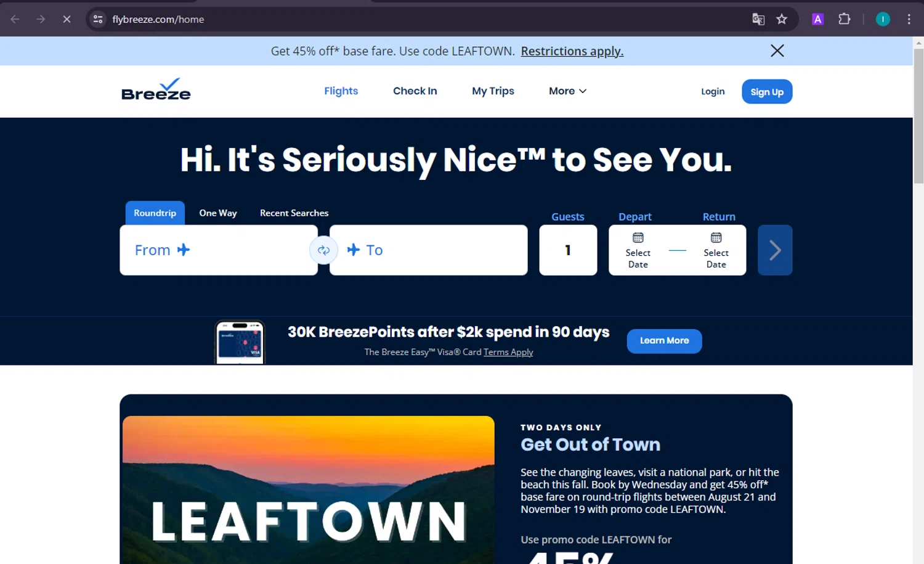Open the Extensions puzzle icon

pyautogui.click(x=845, y=19)
